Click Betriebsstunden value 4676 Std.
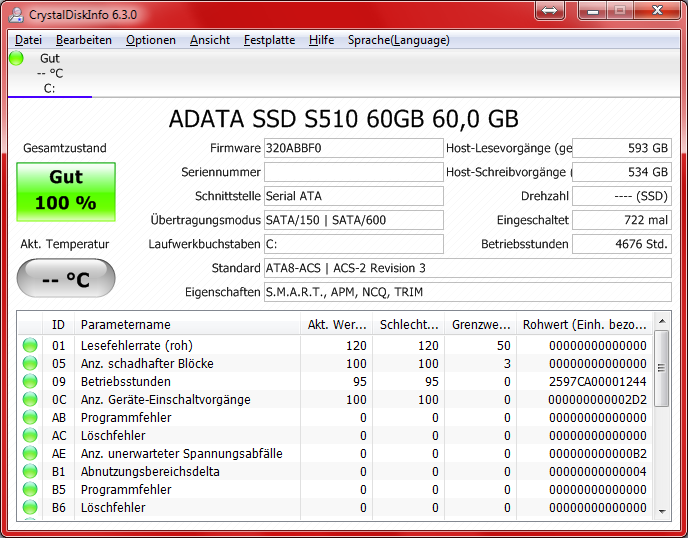The image size is (692, 542). [622, 244]
